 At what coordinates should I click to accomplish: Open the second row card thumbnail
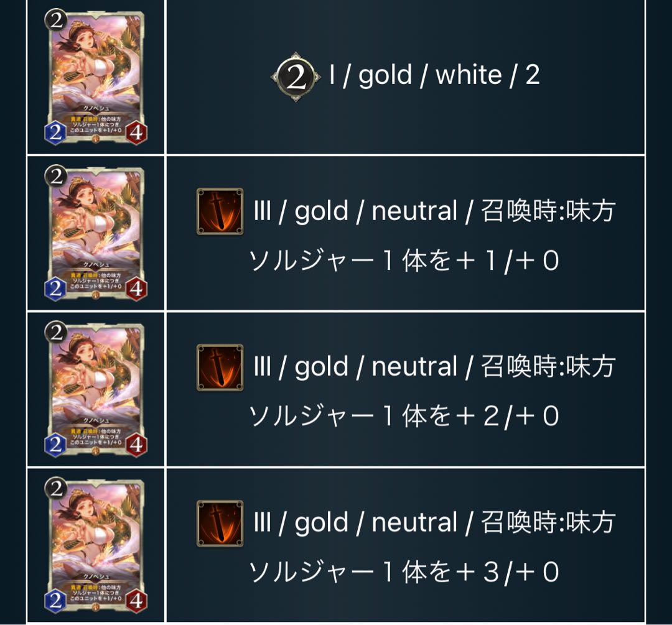pos(96,233)
